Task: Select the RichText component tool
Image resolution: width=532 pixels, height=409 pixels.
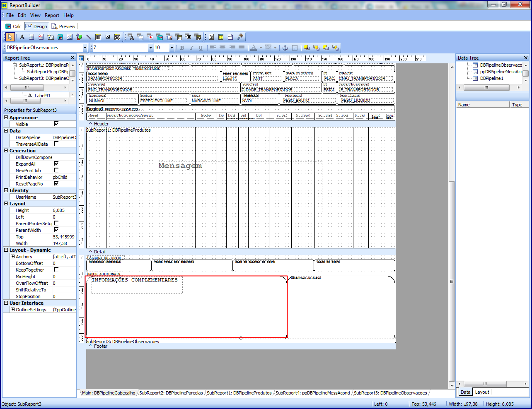Action: [41, 37]
